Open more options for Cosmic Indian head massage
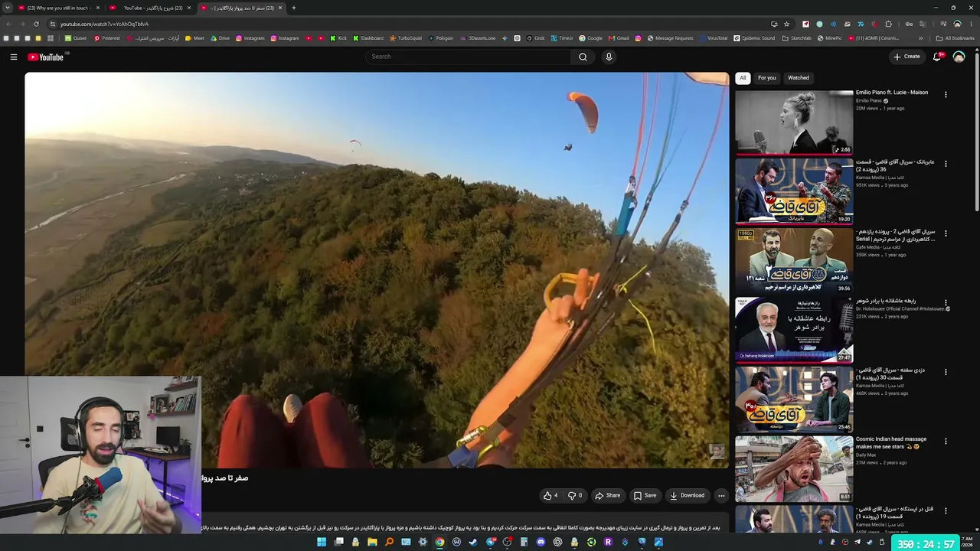Image resolution: width=980 pixels, height=551 pixels. [x=946, y=442]
